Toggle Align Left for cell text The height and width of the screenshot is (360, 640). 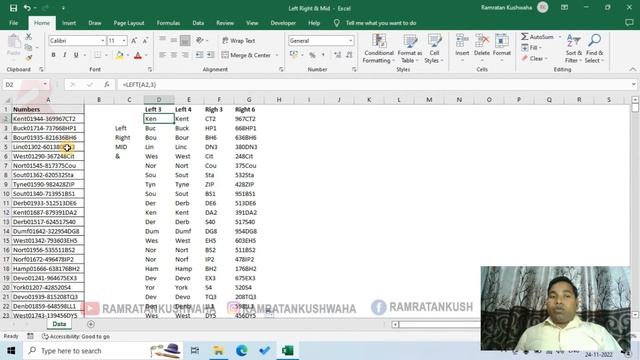(162, 55)
